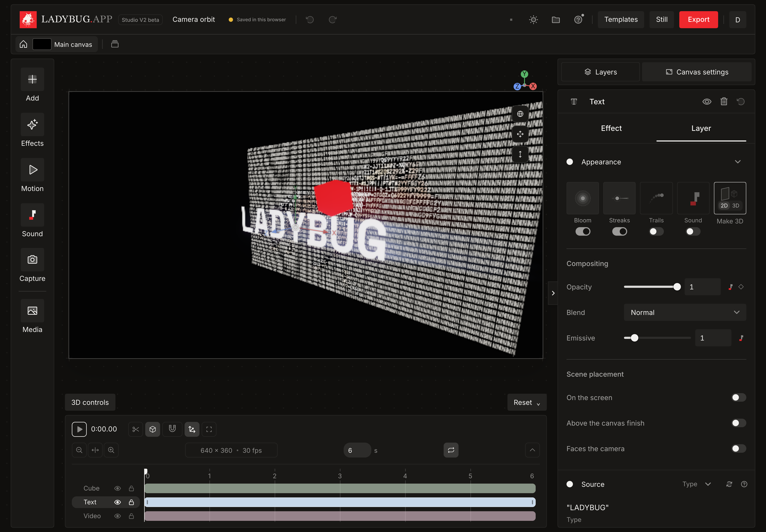Hide the Cube layer in timeline
This screenshot has width=766, height=532.
point(117,488)
